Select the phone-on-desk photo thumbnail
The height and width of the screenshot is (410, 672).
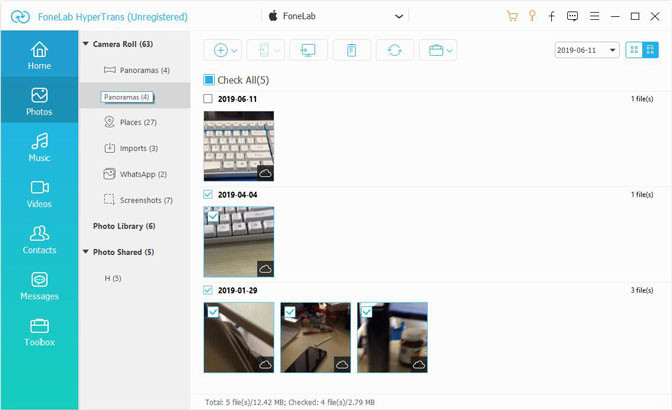point(315,338)
